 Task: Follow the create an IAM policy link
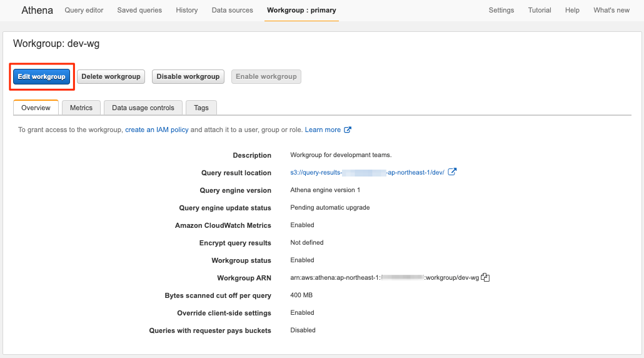coord(157,130)
